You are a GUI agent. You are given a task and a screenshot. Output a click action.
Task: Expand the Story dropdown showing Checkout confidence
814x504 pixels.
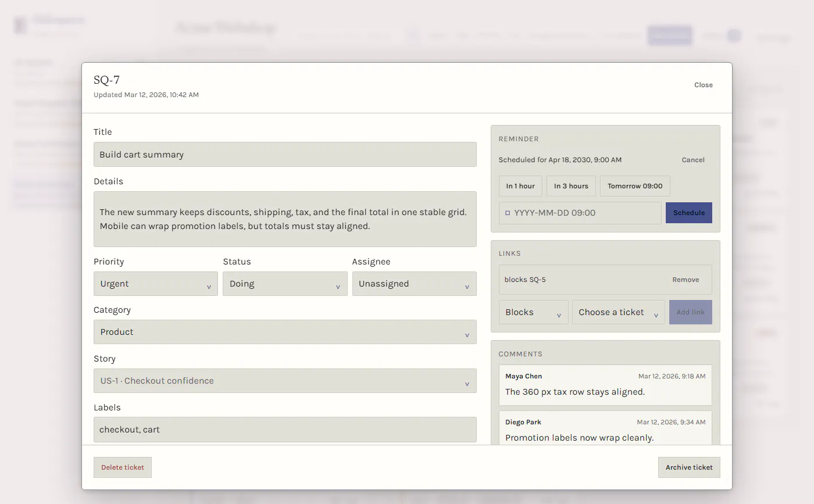coord(285,381)
